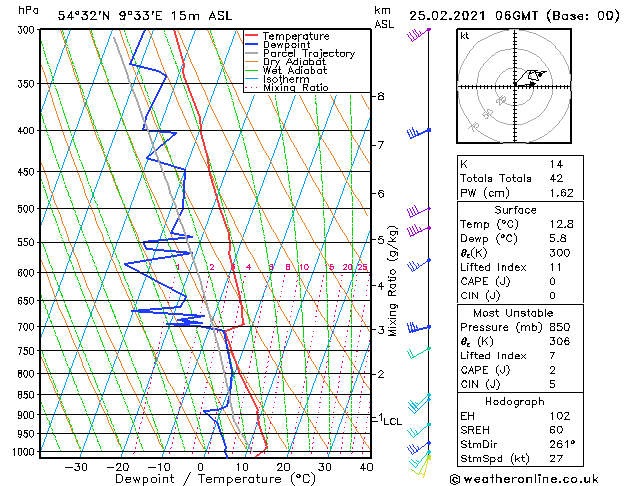Screen dimensions: 629x486
Task: Click the station coordinates title '54°32'N 9°33'E 15m ASL'
Action: (x=145, y=16)
